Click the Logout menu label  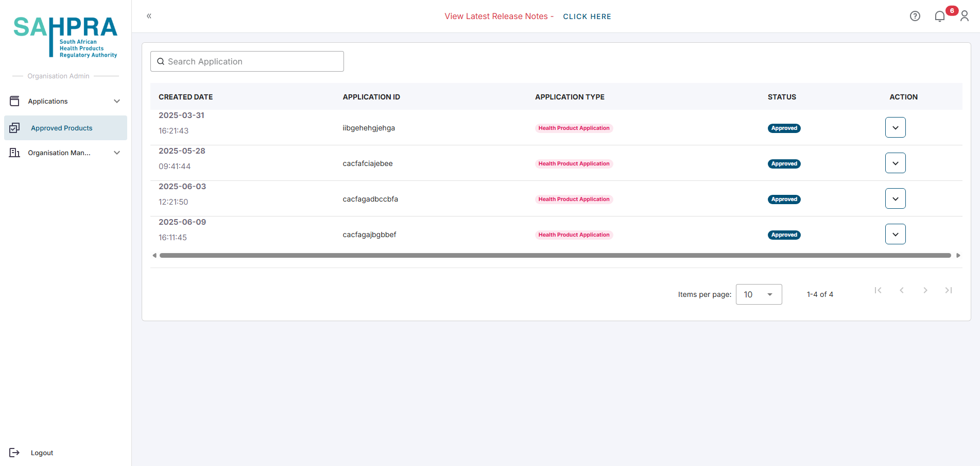pos(42,453)
